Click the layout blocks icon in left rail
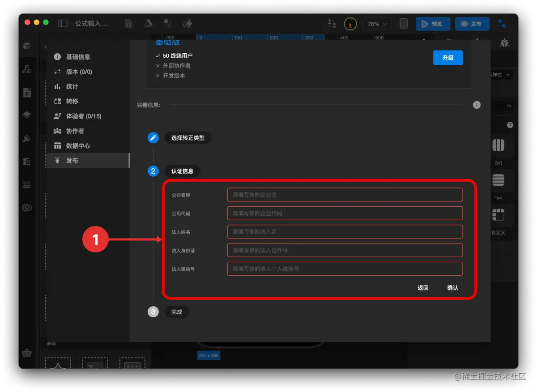 (x=27, y=162)
